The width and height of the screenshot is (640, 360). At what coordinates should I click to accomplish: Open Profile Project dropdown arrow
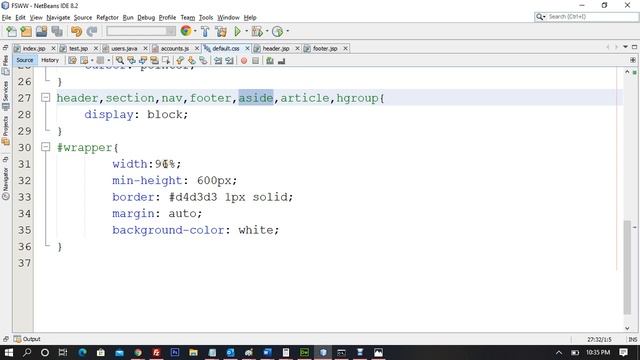287,31
